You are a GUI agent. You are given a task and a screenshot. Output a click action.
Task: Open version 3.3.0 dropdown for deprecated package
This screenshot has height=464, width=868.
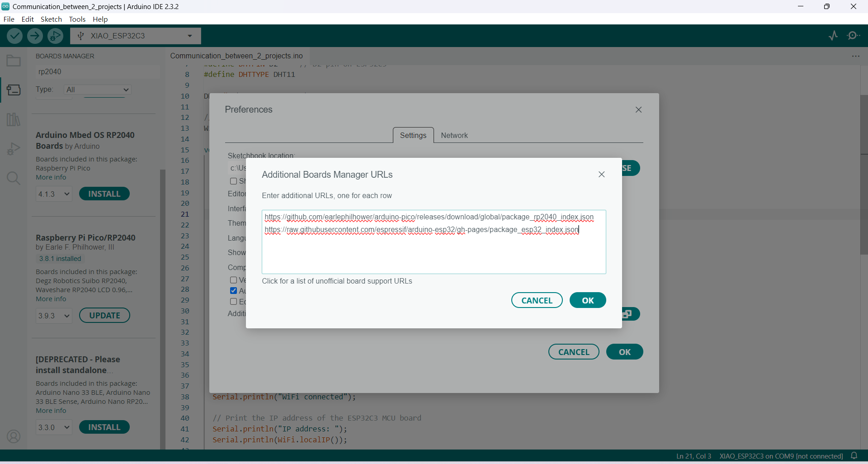coord(54,427)
